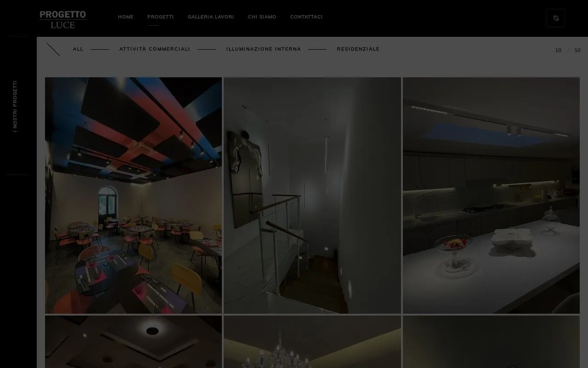This screenshot has width=588, height=368.
Task: Open the restaurant with red-blue ceiling project
Action: pos(133,195)
